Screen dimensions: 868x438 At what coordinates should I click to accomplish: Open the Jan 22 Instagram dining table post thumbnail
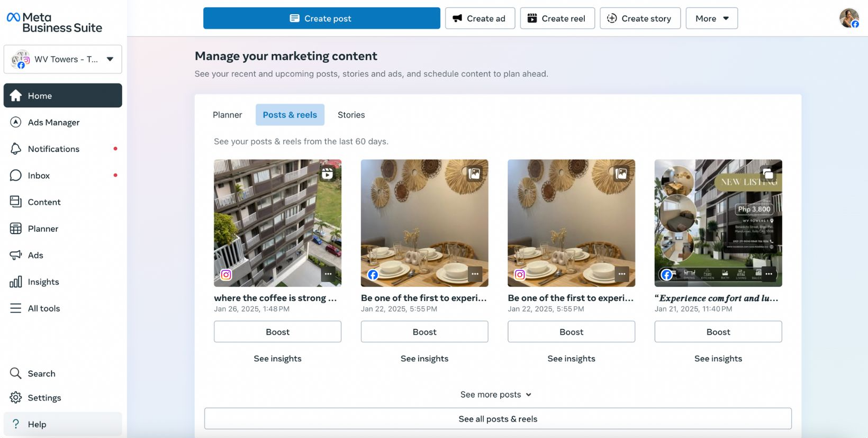pyautogui.click(x=572, y=223)
